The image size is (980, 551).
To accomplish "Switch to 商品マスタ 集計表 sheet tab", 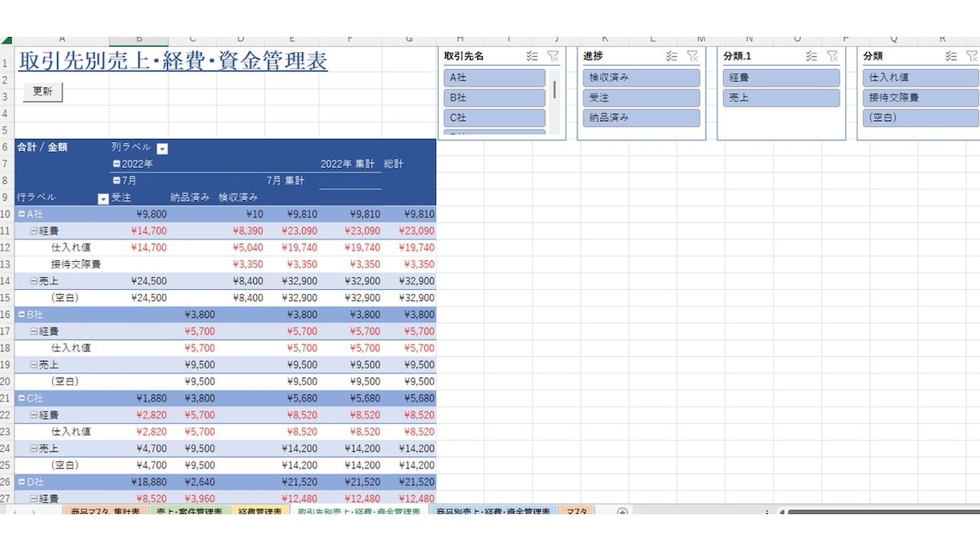I will coord(105,511).
